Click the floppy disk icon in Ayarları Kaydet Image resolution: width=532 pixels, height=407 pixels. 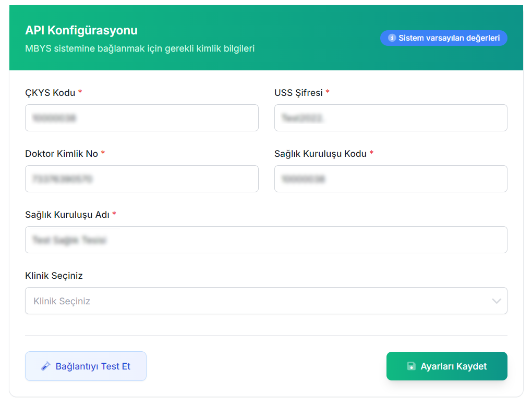pyautogui.click(x=411, y=366)
